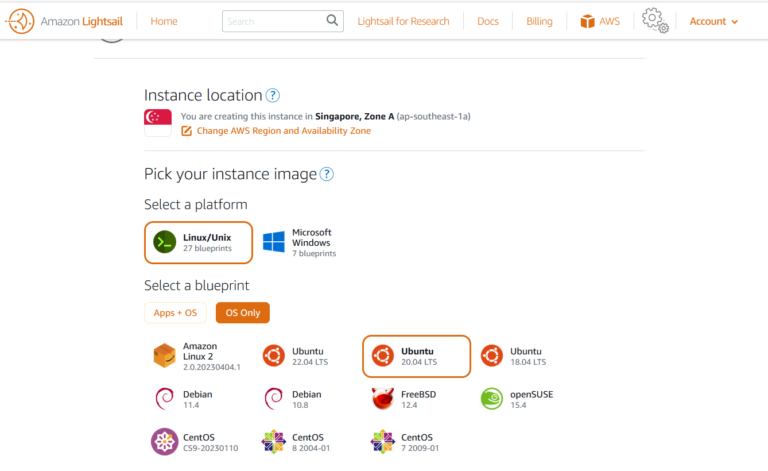Click help icon beside Pick your instance image
This screenshot has width=768, height=471.
[x=327, y=174]
